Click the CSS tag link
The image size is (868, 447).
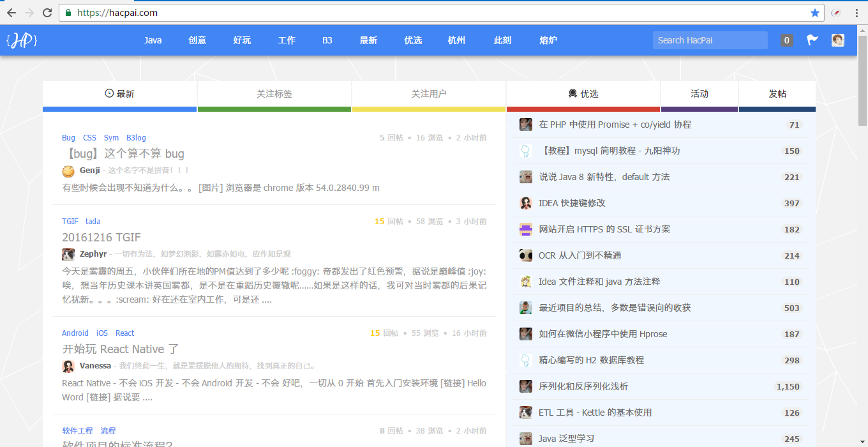click(x=89, y=138)
